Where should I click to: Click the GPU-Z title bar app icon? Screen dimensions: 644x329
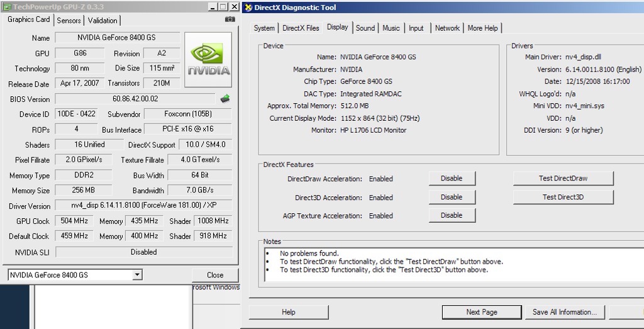7,6
